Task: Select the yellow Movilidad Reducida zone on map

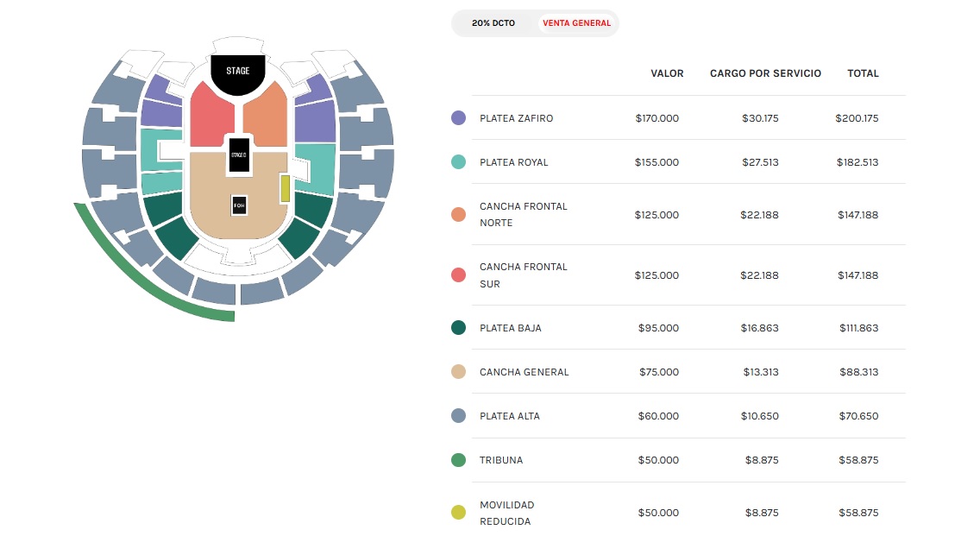Action: pos(285,188)
